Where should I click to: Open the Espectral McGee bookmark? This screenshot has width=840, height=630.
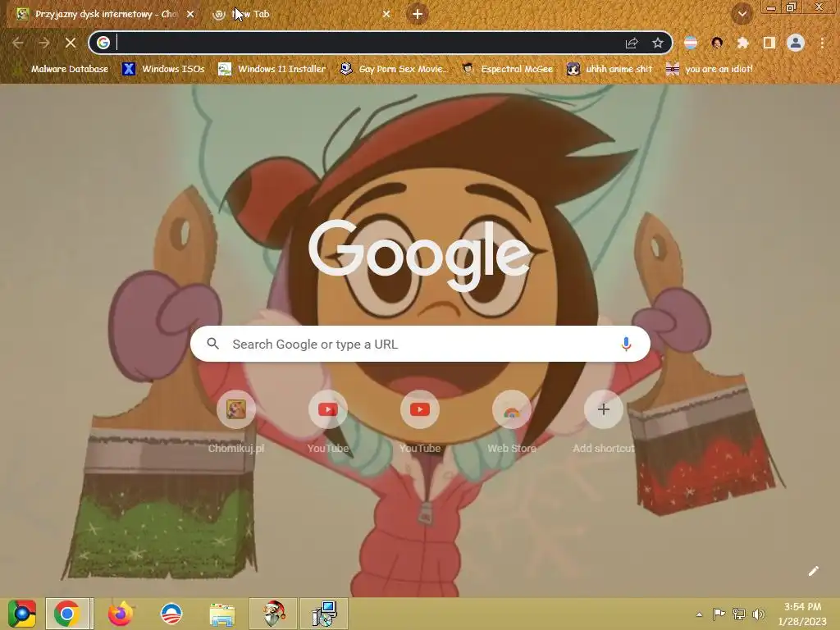pos(507,69)
